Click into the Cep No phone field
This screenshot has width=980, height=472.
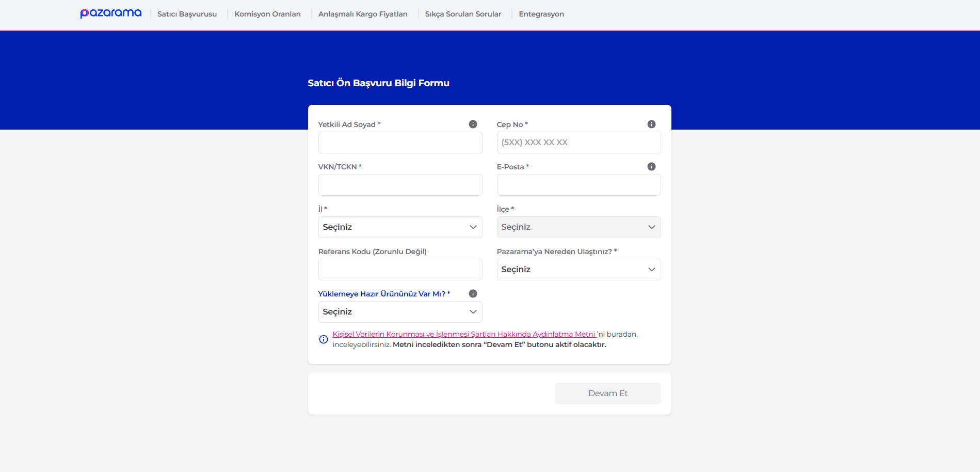click(578, 143)
